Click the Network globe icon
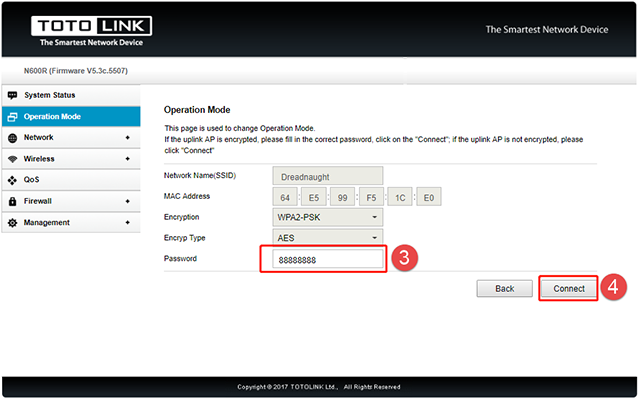Viewport: 640px width, 399px height. pos(13,138)
